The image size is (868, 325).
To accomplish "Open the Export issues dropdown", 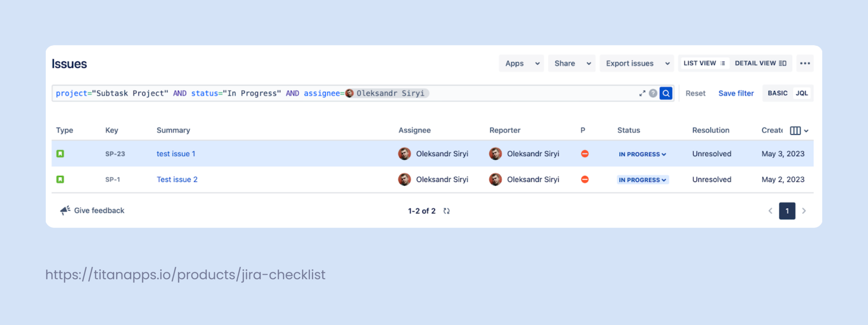I will (636, 63).
